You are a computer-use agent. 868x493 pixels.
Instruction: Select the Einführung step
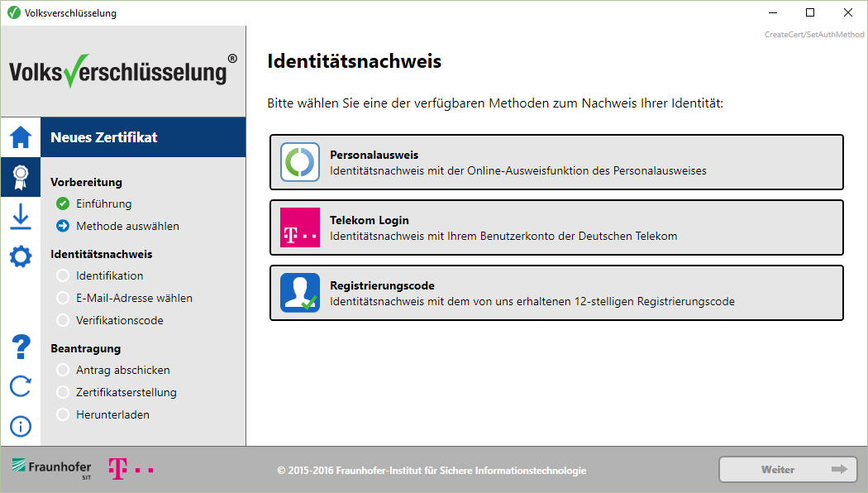pos(103,203)
